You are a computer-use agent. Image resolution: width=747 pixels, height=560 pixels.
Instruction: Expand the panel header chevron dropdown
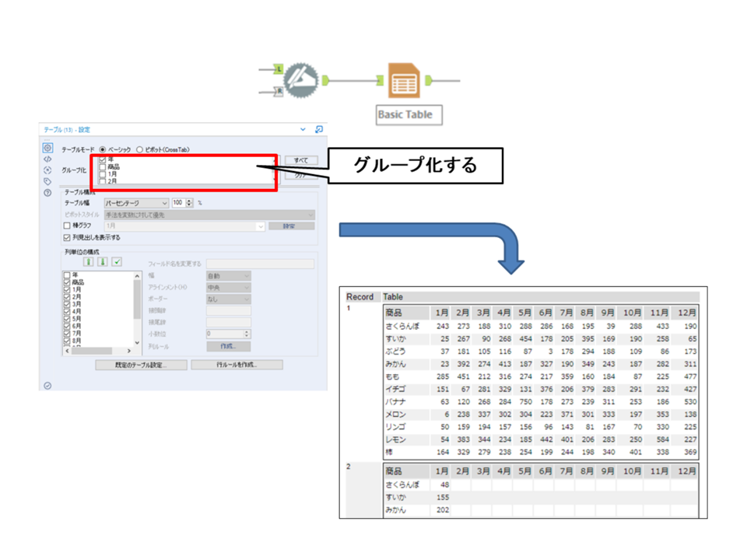tap(303, 129)
